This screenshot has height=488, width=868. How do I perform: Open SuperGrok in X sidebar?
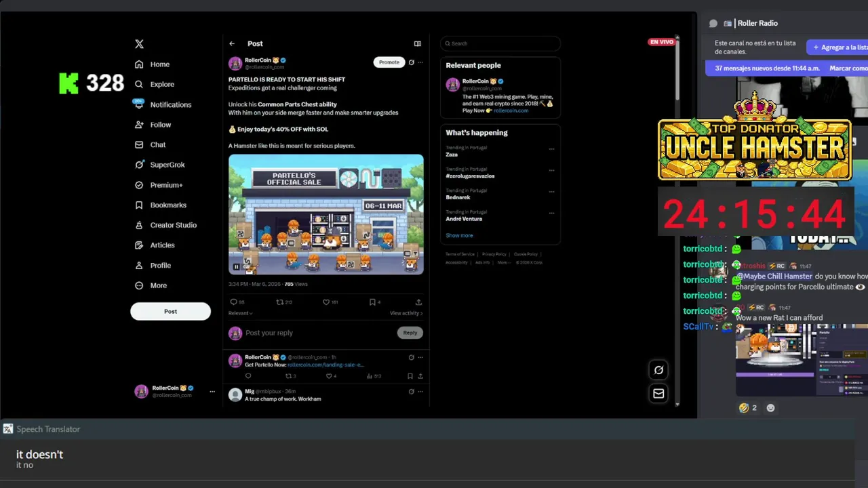(x=160, y=165)
